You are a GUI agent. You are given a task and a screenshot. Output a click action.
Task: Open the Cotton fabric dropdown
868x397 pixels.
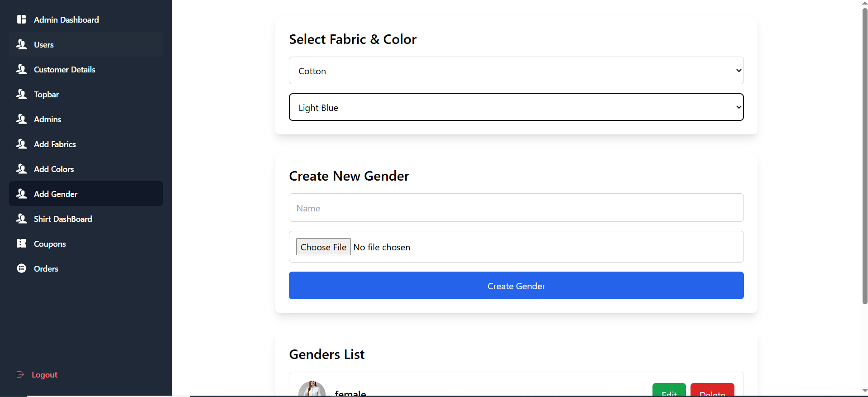[516, 71]
